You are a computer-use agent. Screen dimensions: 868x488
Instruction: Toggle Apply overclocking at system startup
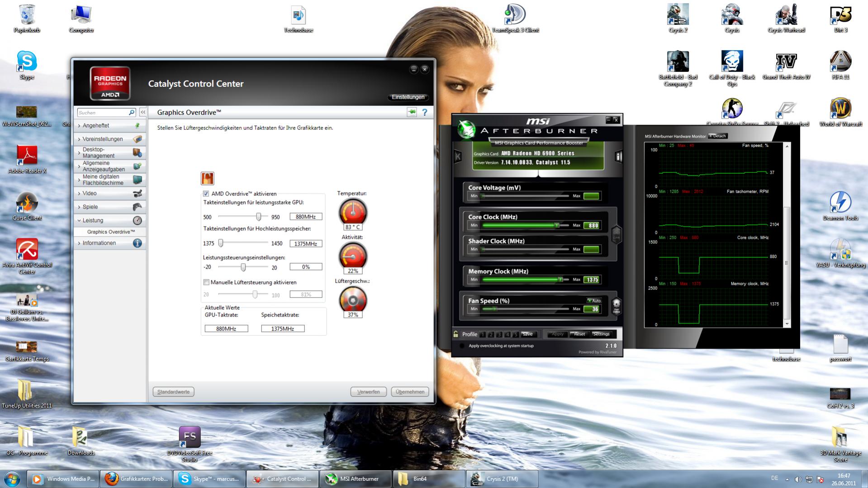[461, 346]
